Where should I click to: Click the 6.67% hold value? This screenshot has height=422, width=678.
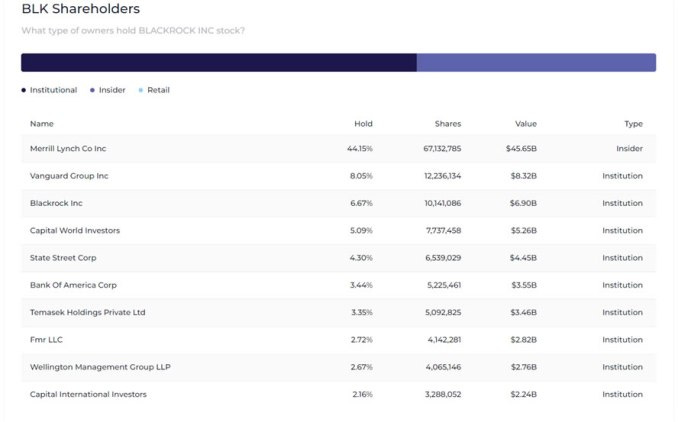point(361,203)
